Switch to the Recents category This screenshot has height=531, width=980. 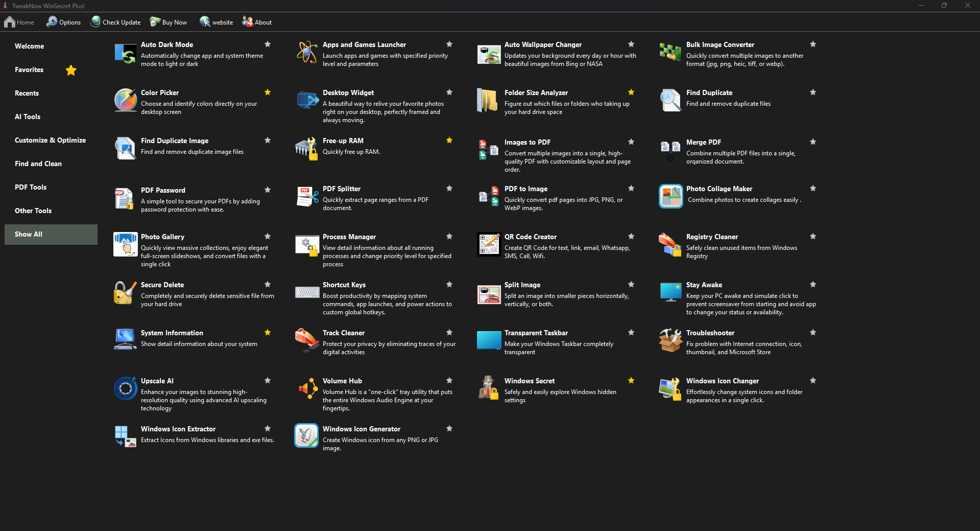click(51, 94)
